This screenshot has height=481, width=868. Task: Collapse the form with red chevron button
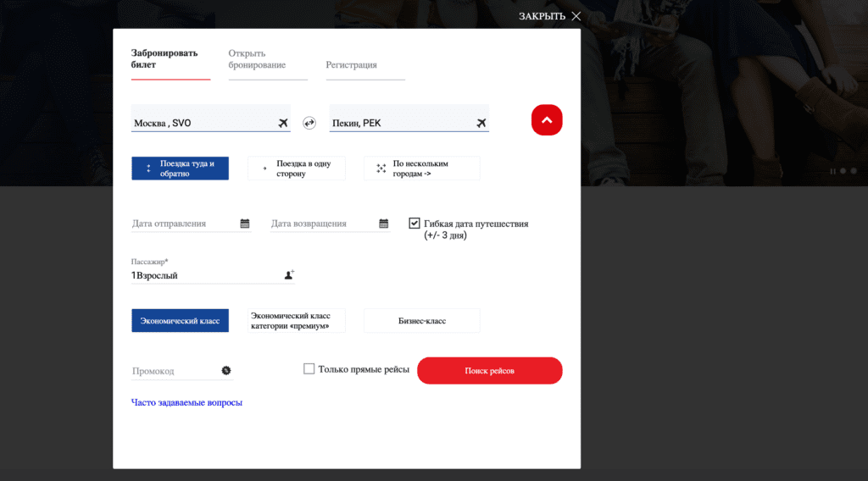point(547,120)
